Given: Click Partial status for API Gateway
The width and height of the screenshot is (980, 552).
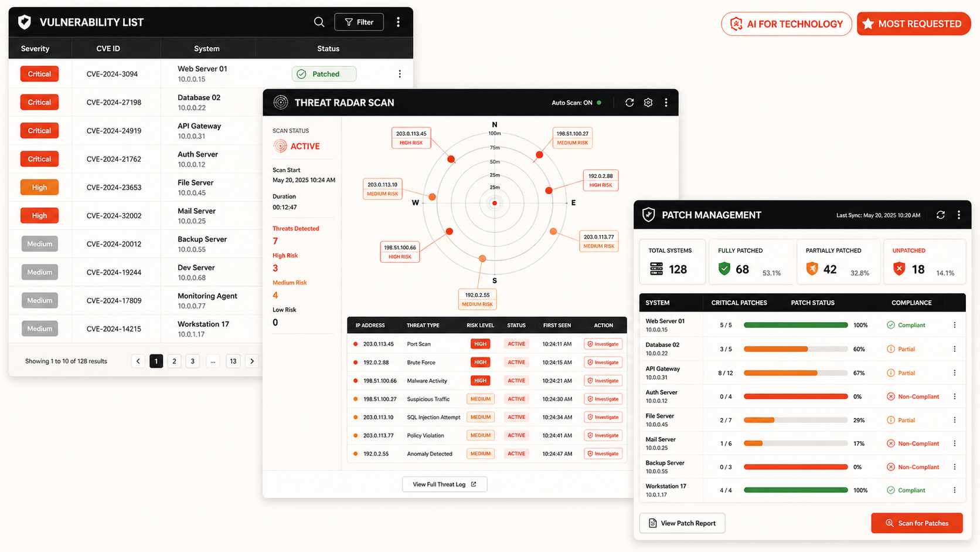Looking at the screenshot, I should [x=901, y=373].
